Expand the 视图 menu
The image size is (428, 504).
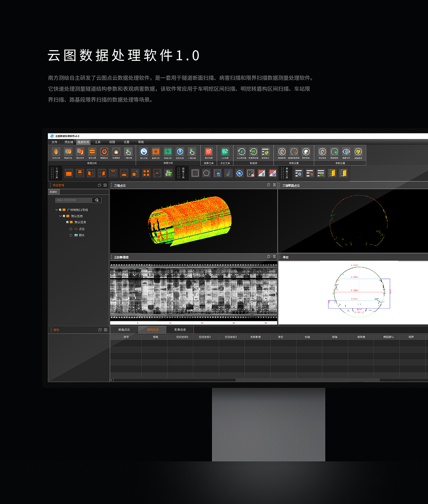point(112,142)
